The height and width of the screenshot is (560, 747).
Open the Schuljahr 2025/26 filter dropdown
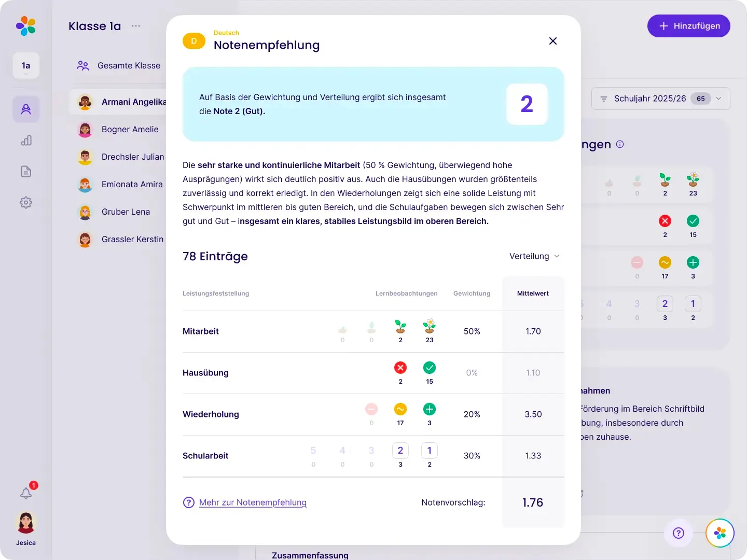click(660, 99)
